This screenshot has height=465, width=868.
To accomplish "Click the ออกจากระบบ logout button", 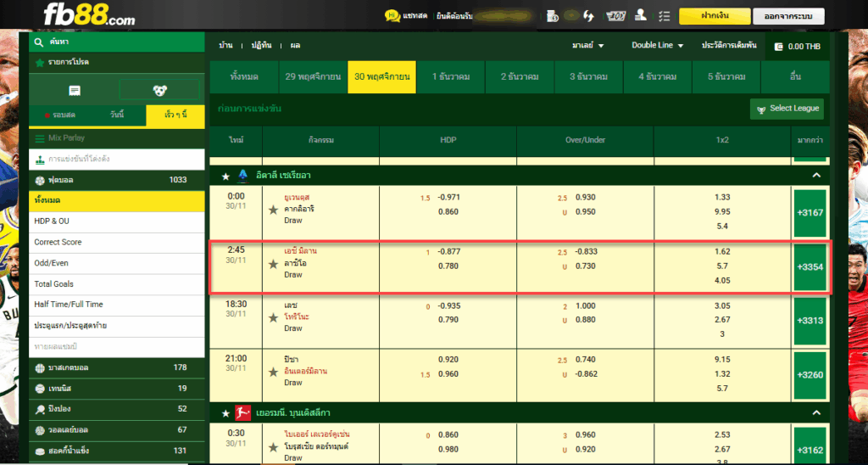I will click(788, 16).
